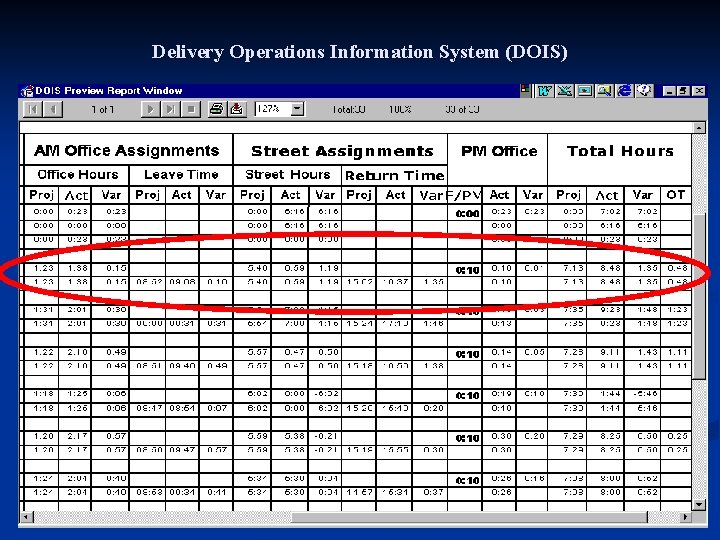Click the small colored Office bar icon

tap(526, 90)
